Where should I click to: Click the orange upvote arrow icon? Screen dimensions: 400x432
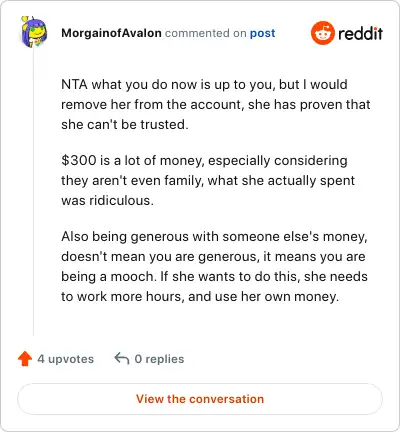click(x=25, y=359)
